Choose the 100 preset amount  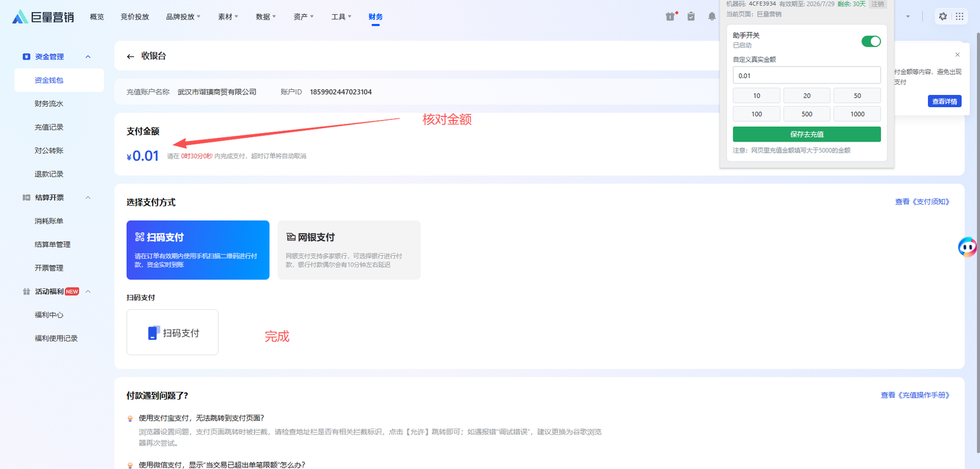point(756,114)
